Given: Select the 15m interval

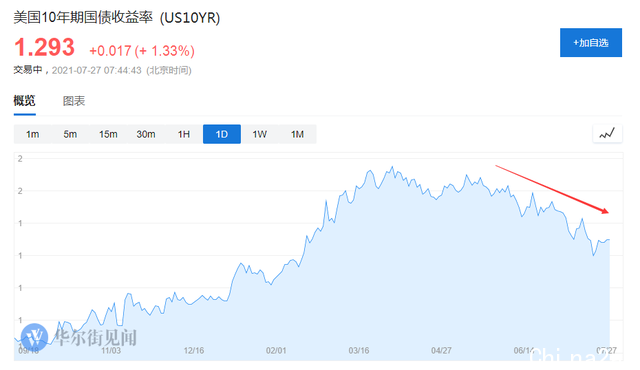Looking at the screenshot, I should tap(108, 134).
